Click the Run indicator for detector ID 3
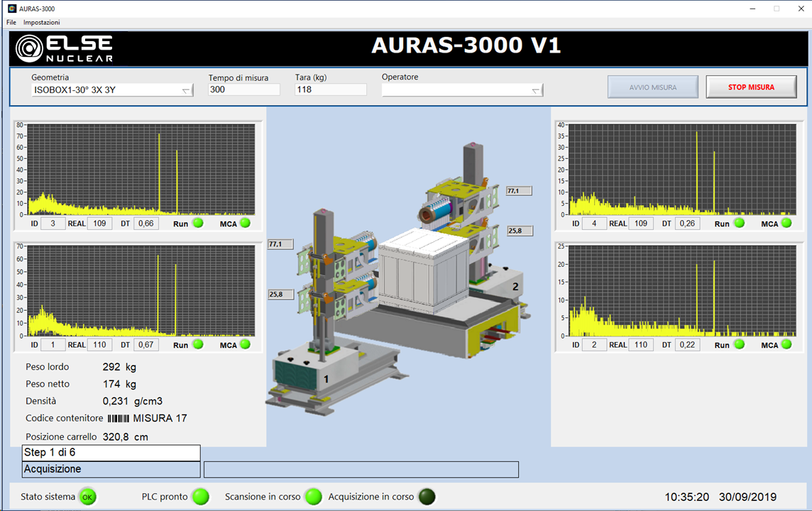The height and width of the screenshot is (511, 812). click(198, 223)
